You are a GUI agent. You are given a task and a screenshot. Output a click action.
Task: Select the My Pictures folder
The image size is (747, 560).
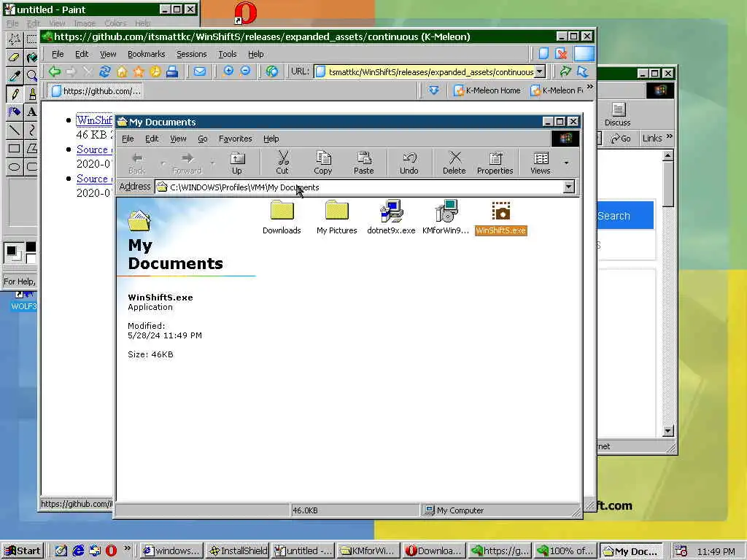coord(337,217)
